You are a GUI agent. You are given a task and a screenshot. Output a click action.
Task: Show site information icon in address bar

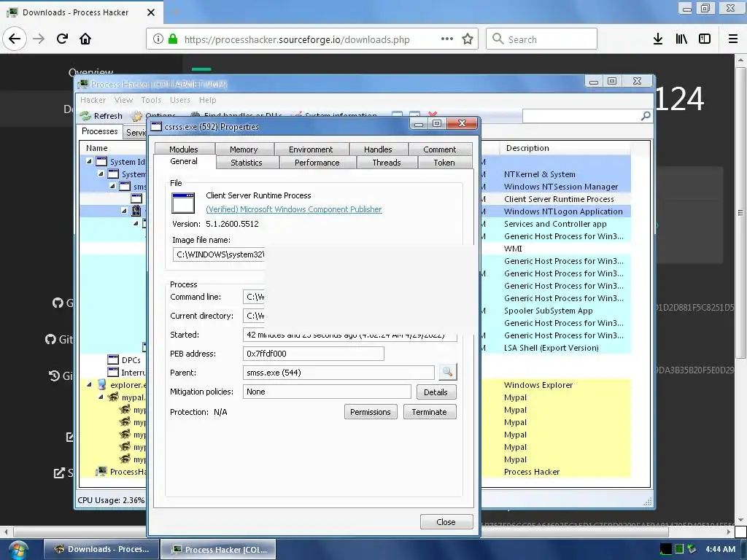click(x=158, y=39)
